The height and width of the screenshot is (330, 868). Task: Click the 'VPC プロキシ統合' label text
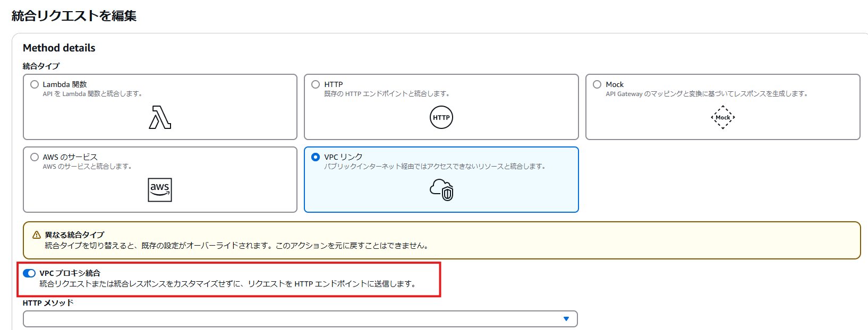click(70, 273)
